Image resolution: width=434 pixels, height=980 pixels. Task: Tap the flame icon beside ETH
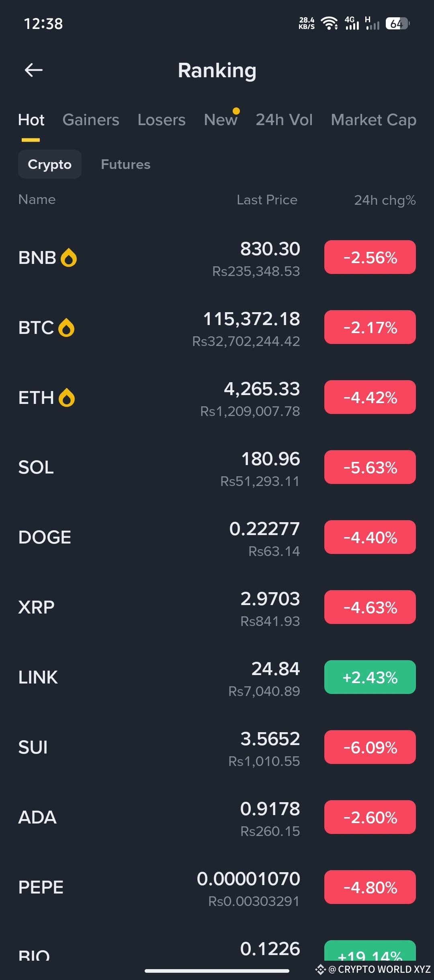67,397
